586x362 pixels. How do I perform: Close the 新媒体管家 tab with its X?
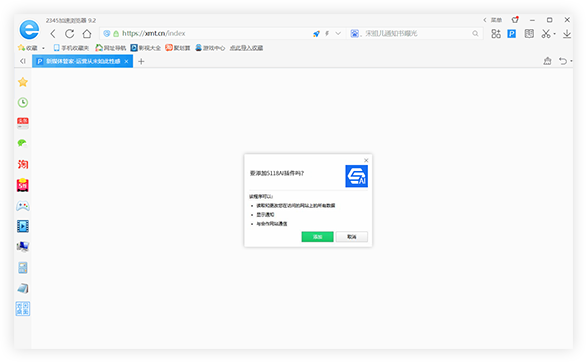pyautogui.click(x=126, y=61)
